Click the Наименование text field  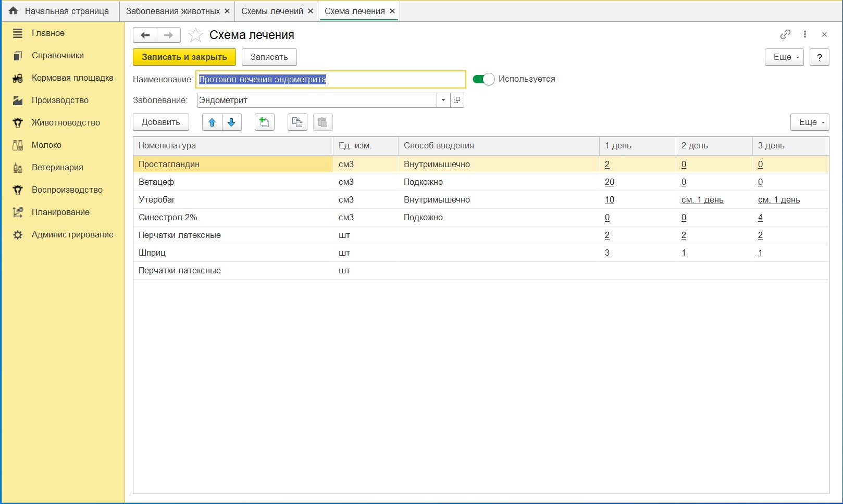tap(331, 79)
